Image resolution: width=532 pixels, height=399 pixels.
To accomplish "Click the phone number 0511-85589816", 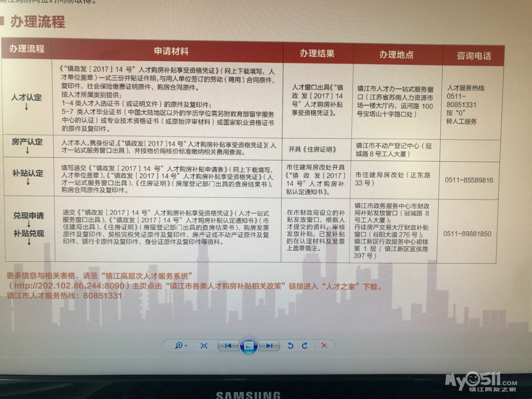I will pyautogui.click(x=469, y=180).
